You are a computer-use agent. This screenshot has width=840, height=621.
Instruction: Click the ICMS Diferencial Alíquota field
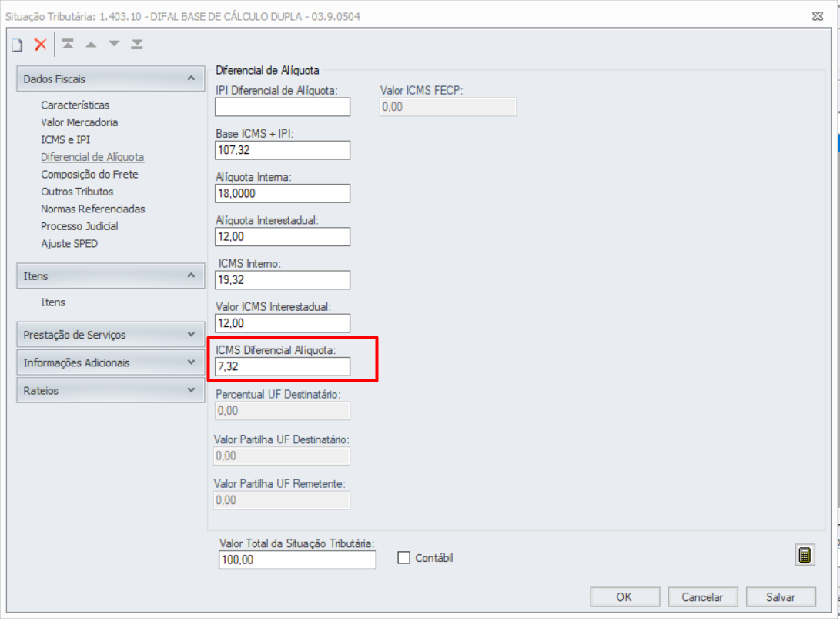(x=283, y=367)
